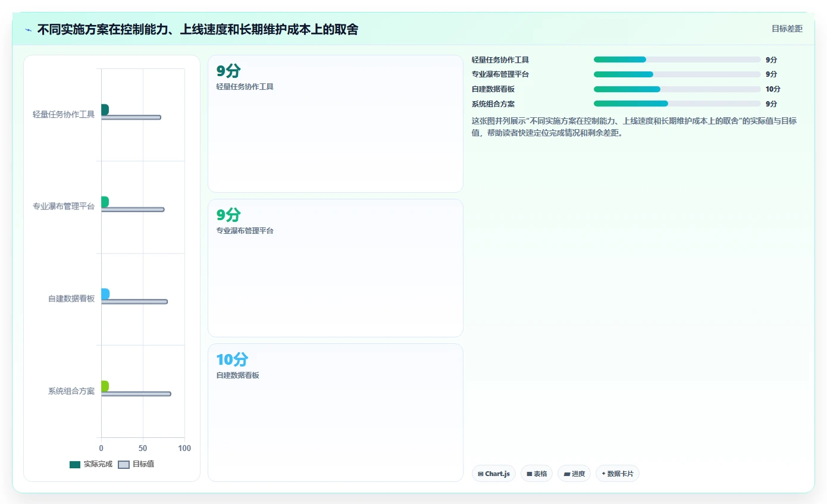
Task: Click the 轻量任务协作工具 chart axis label
Action: coord(64,114)
